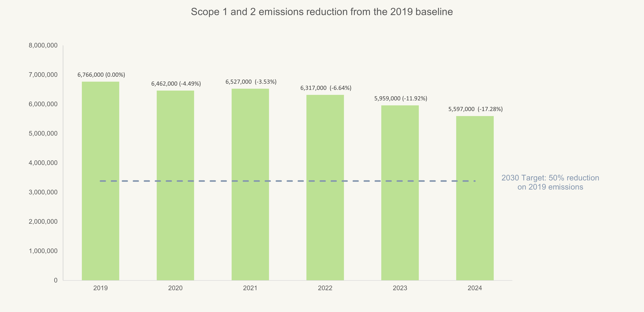
Task: Click the 8,000,000 y-axis label
Action: click(43, 45)
